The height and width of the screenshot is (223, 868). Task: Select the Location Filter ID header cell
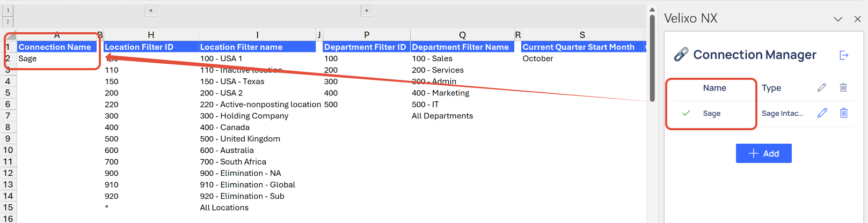pyautogui.click(x=151, y=47)
